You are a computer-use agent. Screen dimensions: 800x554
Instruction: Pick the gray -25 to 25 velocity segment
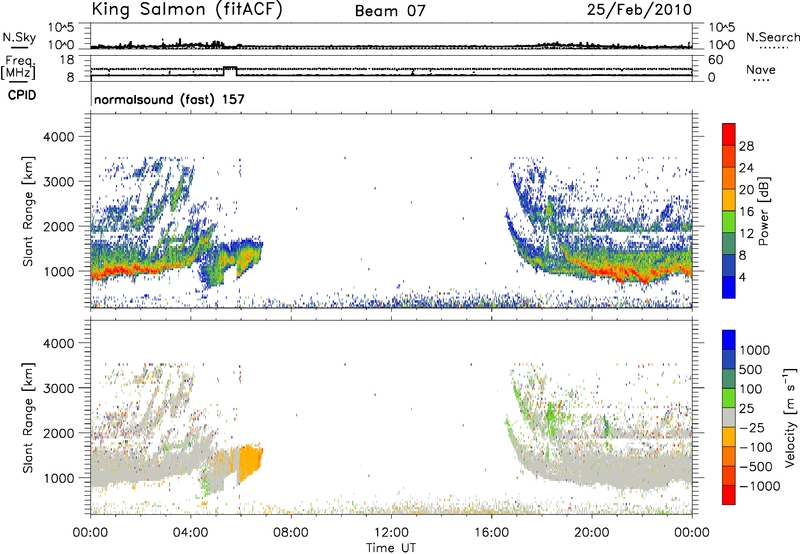(729, 418)
